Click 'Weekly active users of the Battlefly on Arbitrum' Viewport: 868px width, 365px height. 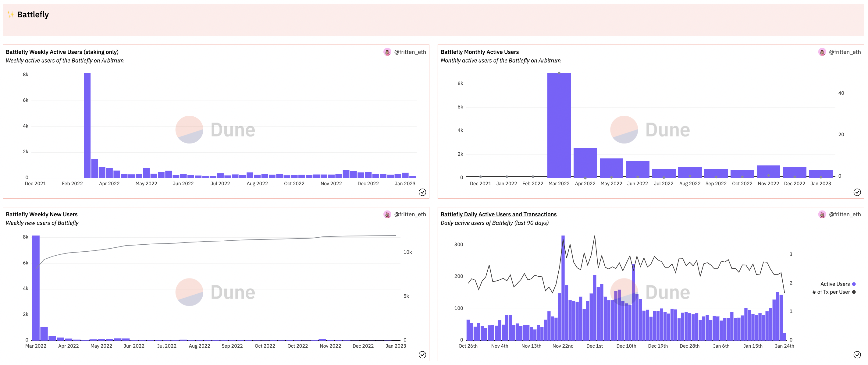(x=65, y=61)
